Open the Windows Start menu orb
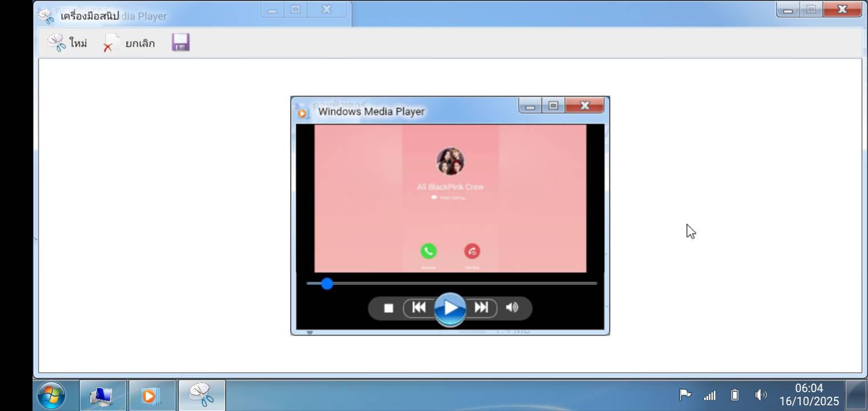This screenshot has height=411, width=868. click(x=51, y=395)
